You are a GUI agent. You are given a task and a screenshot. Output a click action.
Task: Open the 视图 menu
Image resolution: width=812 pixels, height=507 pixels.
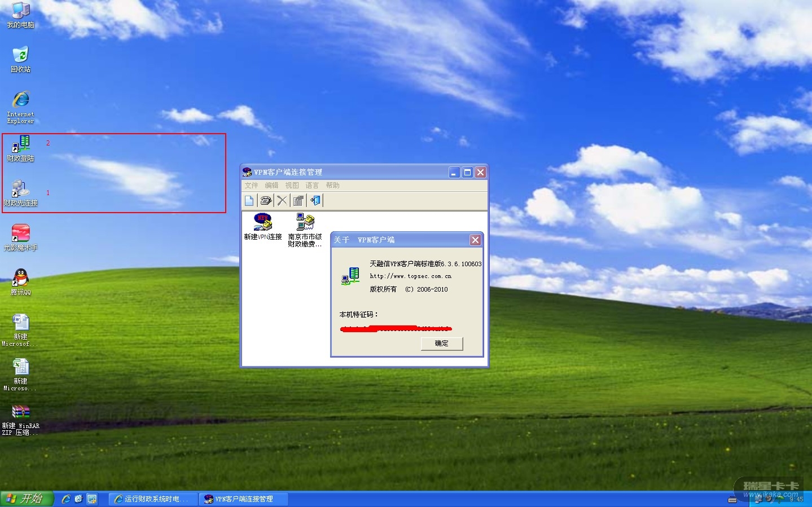(292, 185)
